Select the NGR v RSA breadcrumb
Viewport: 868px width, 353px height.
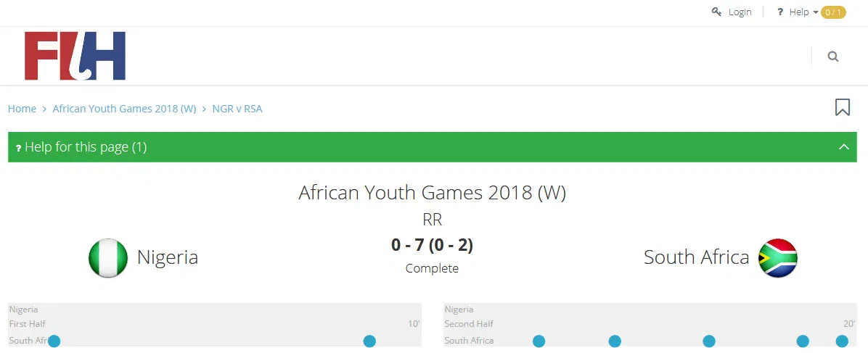[x=237, y=109]
